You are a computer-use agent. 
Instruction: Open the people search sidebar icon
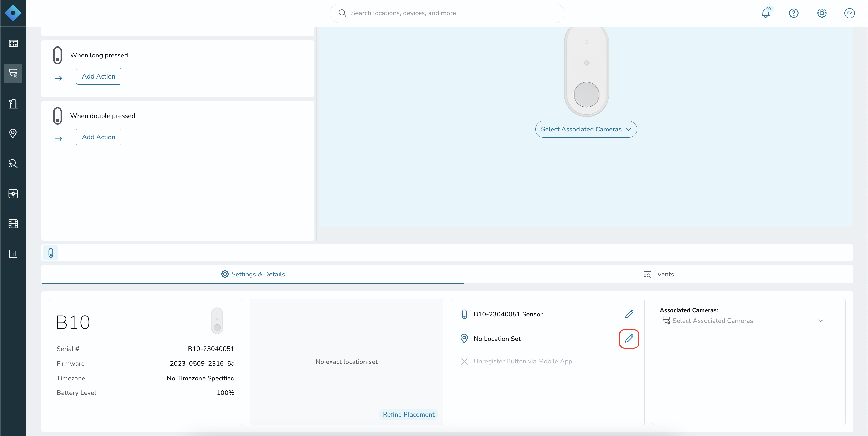click(x=13, y=163)
